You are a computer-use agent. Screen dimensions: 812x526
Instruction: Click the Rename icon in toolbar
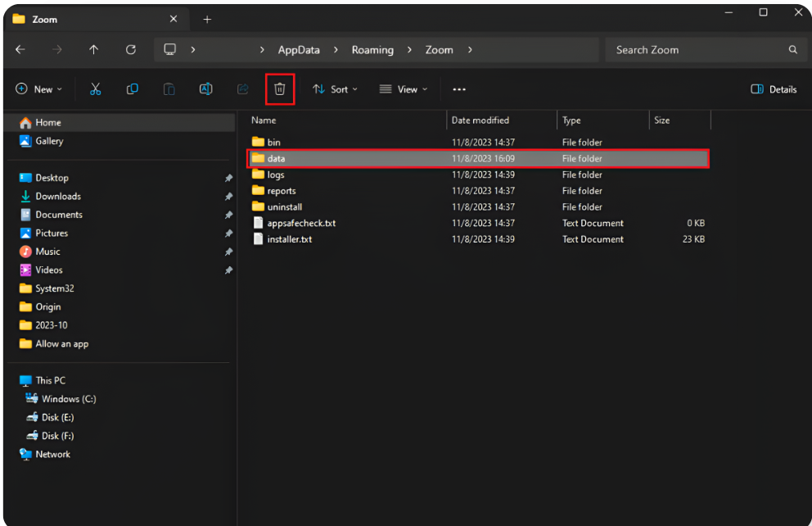click(206, 89)
